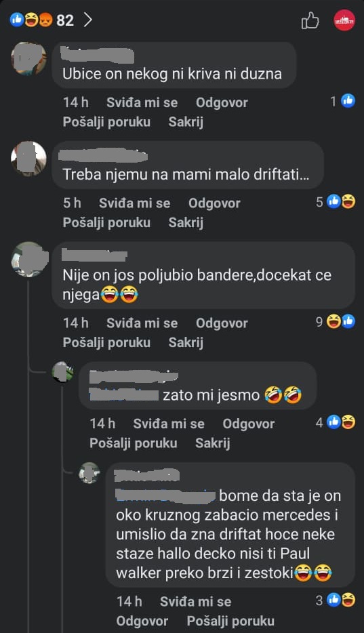This screenshot has height=633, width=364.
Task: Open the red page profile icon
Action: coord(344,20)
